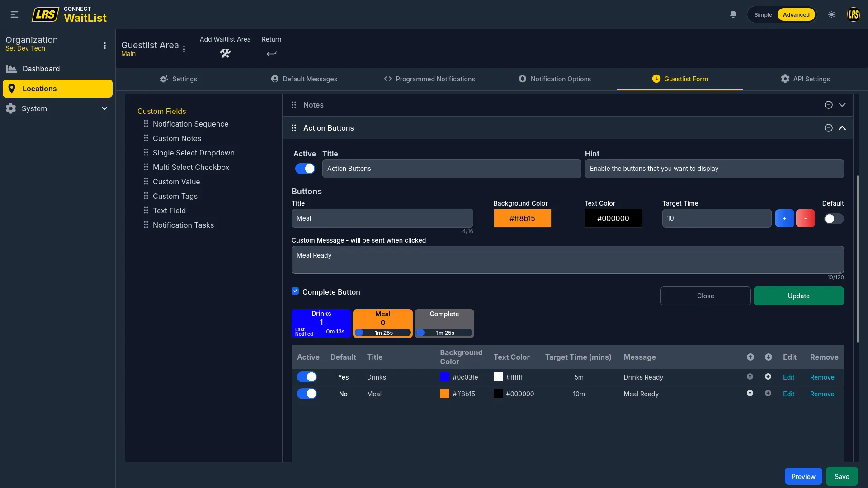Click the Custom Message text area
This screenshot has width=868, height=488.
click(x=567, y=260)
